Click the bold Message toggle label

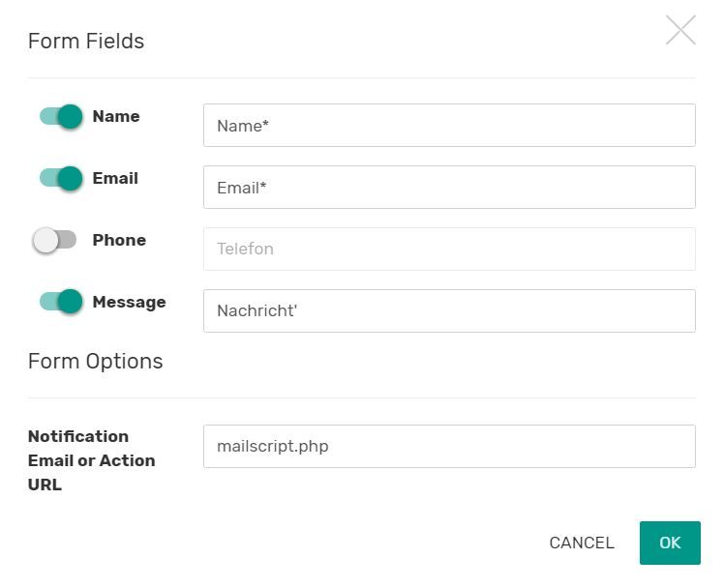[x=129, y=302]
